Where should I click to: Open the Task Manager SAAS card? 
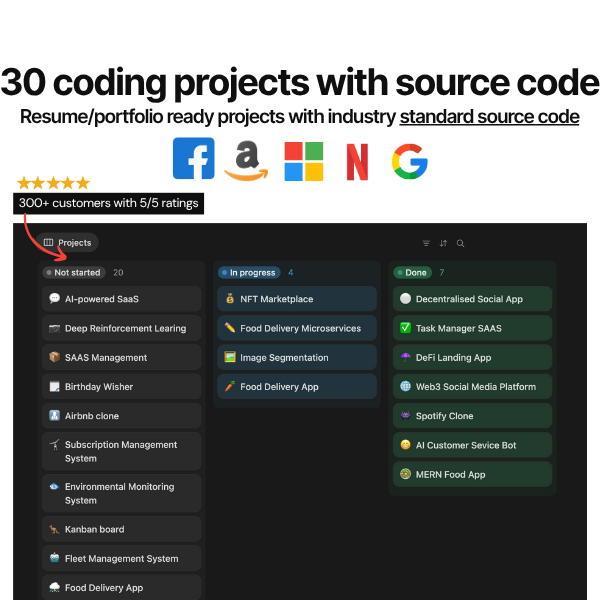coord(473,328)
